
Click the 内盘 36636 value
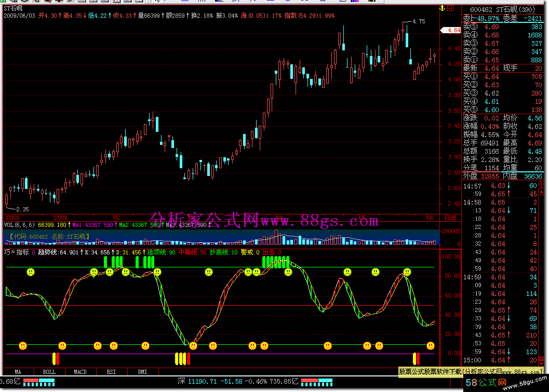tap(523, 176)
